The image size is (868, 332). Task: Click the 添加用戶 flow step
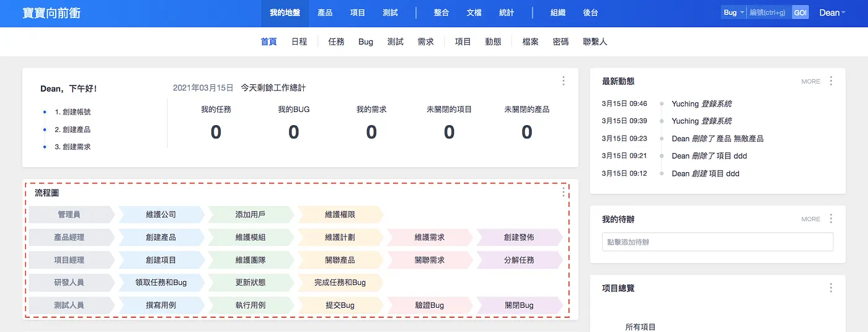pyautogui.click(x=250, y=214)
